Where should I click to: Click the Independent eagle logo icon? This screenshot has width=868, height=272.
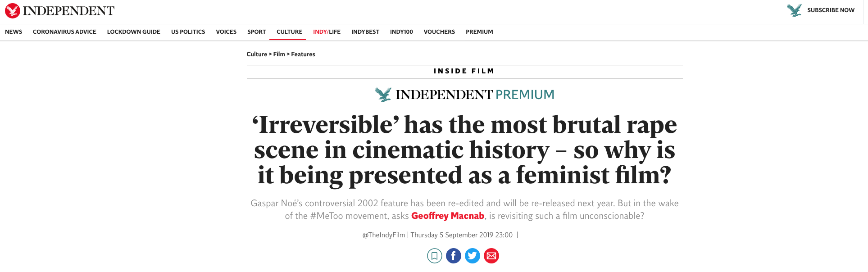[x=13, y=10]
